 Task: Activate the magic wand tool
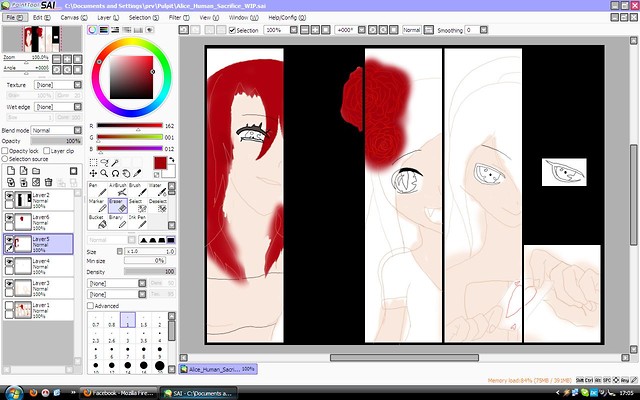tap(115, 162)
